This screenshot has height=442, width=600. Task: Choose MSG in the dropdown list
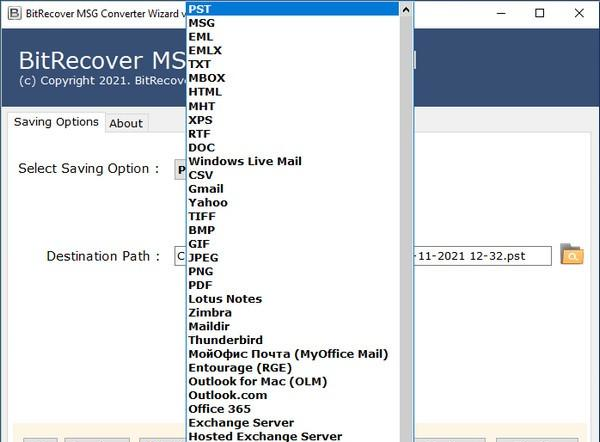click(293, 23)
